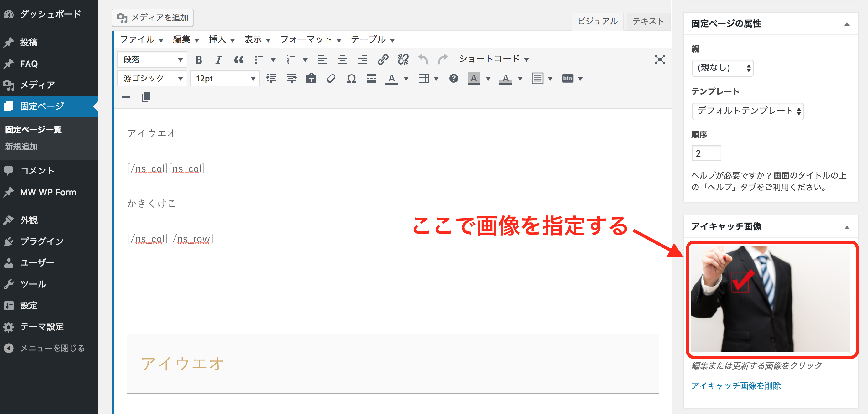Collapse the アイキャッチ画像 panel
868x414 pixels.
[846, 227]
